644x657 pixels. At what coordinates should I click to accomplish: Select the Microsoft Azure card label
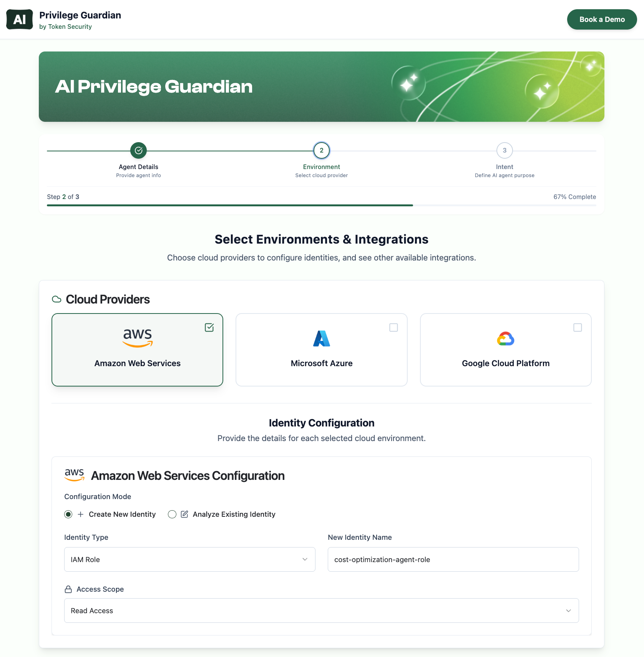[x=322, y=363]
